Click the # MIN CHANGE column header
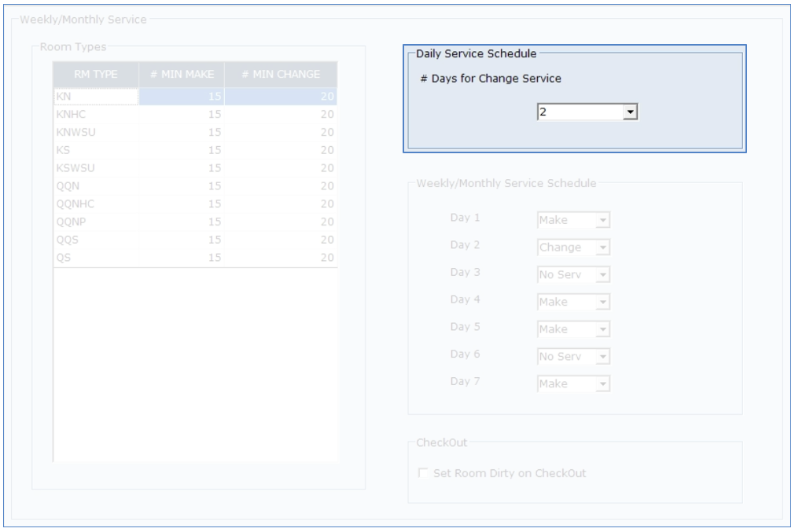 (x=281, y=75)
